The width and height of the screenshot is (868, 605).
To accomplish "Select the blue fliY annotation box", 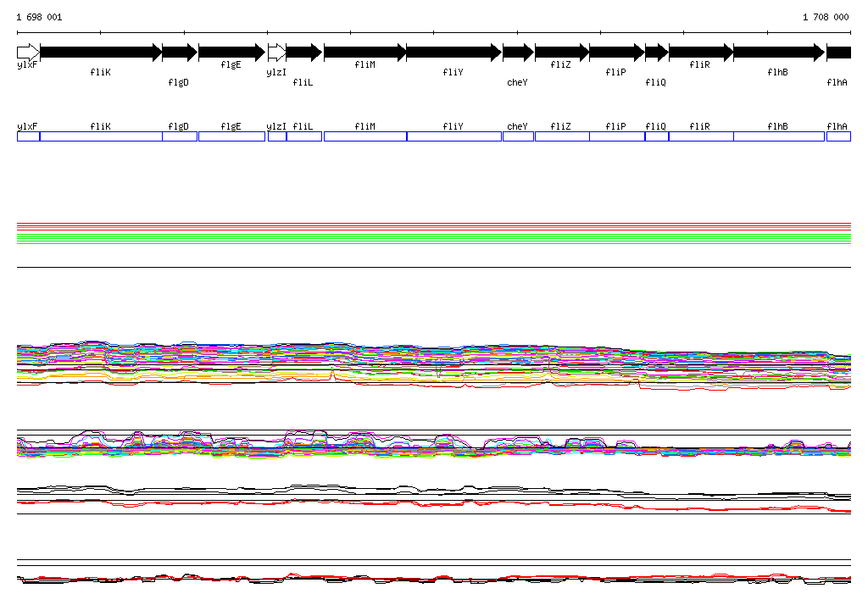I will pyautogui.click(x=454, y=136).
